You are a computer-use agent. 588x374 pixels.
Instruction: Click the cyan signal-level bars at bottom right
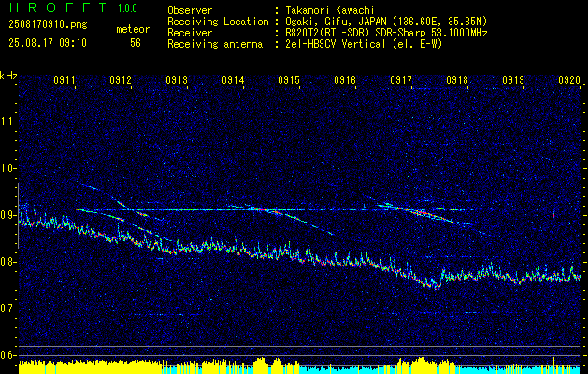518,369
